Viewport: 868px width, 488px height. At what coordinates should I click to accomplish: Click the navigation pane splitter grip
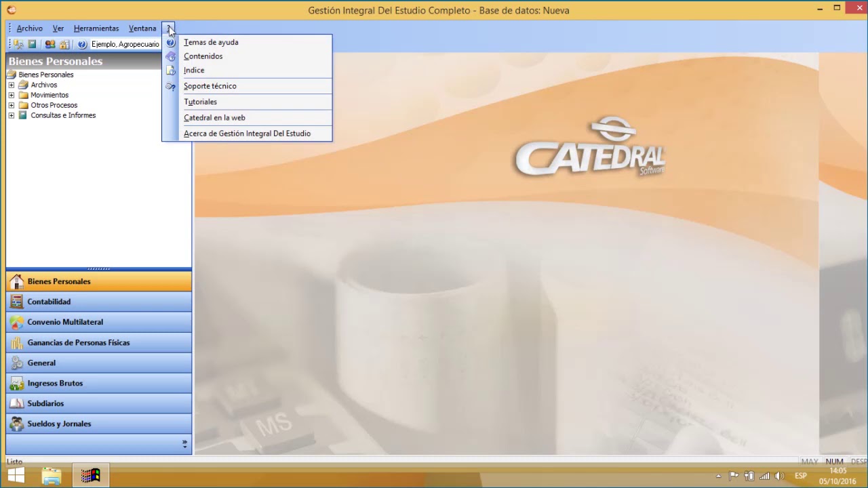pos(99,268)
